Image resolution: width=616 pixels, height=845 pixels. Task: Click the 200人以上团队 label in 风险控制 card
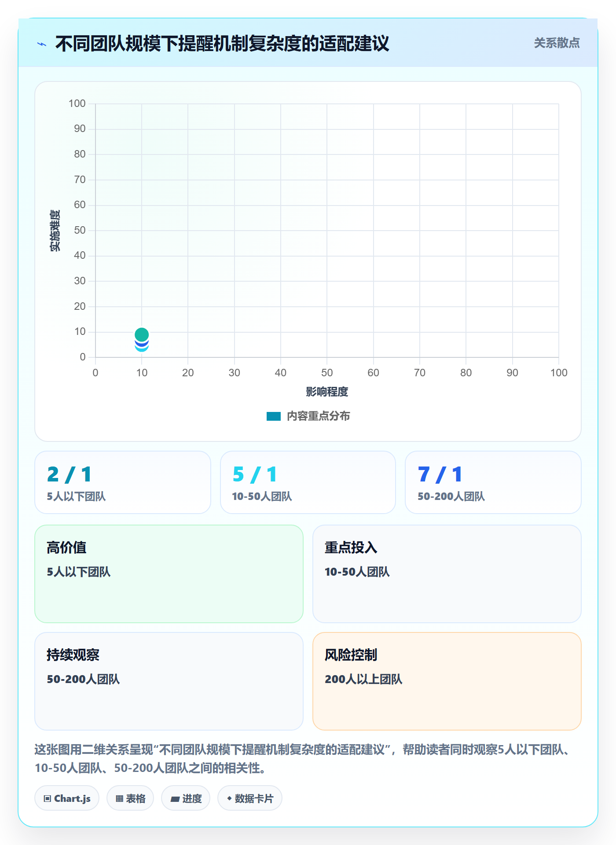point(363,679)
